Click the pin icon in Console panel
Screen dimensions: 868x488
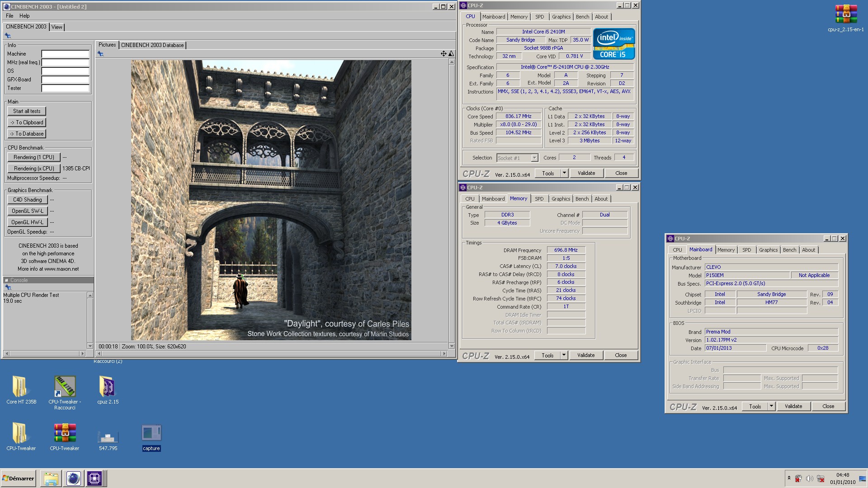coord(8,287)
